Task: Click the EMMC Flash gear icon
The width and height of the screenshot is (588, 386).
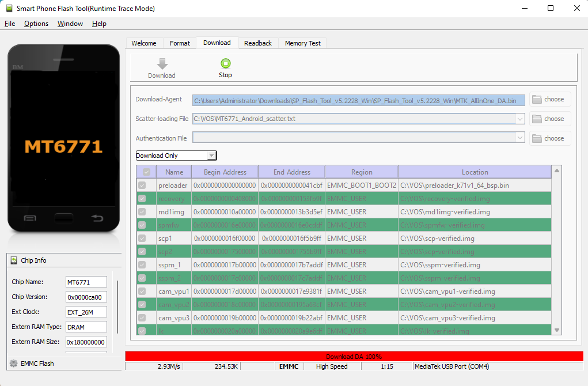Action: pos(13,364)
